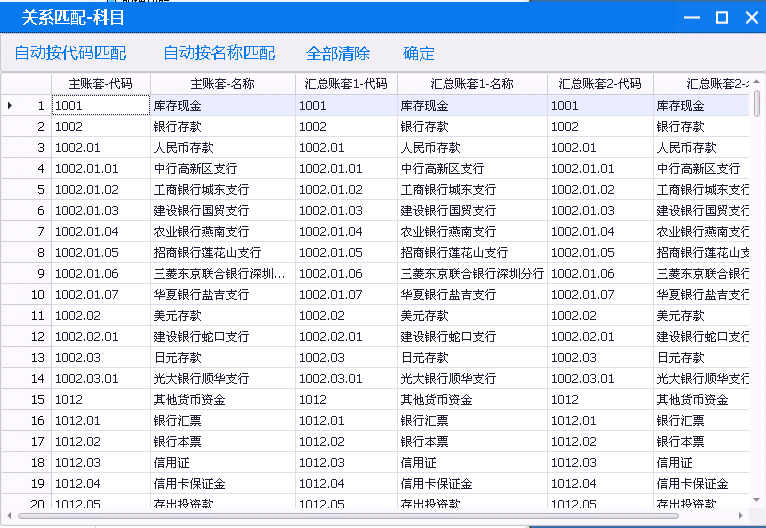
Task: Click 汇总账套1 name cell 信用卡保证金
Action: point(472,484)
